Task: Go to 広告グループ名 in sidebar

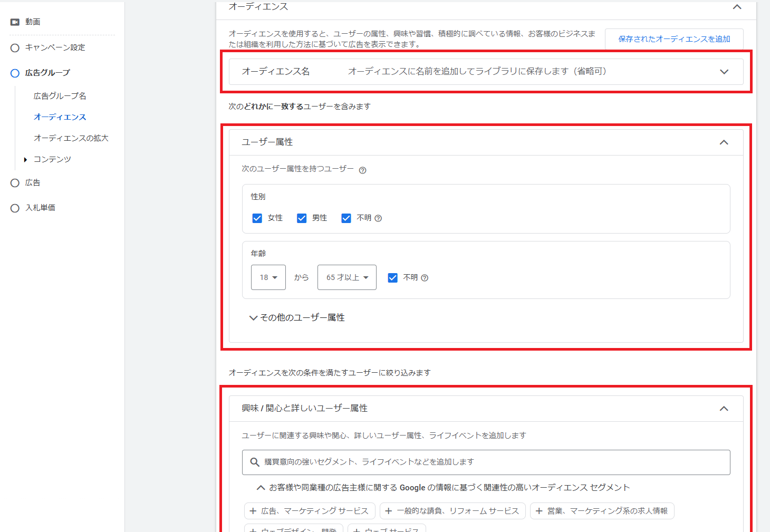Action: click(x=60, y=96)
